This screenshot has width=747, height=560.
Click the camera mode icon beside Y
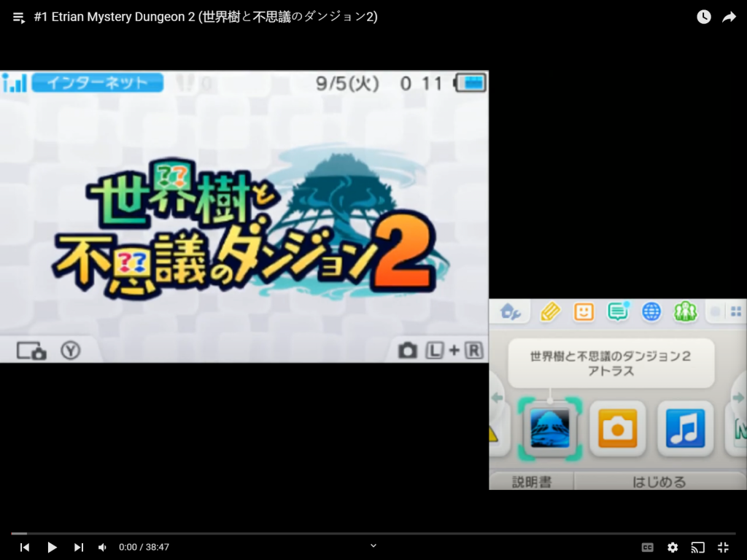click(x=31, y=351)
